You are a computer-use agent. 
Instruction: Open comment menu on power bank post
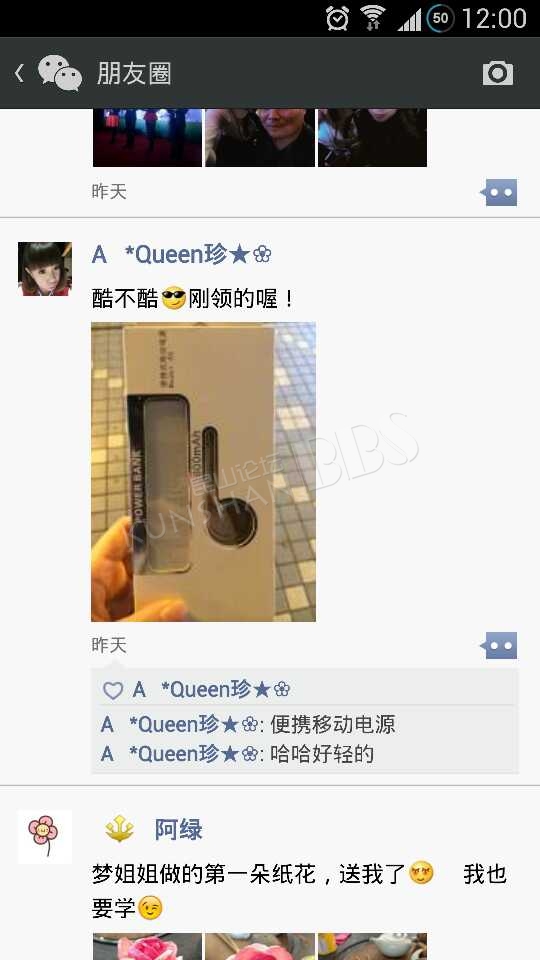498,645
